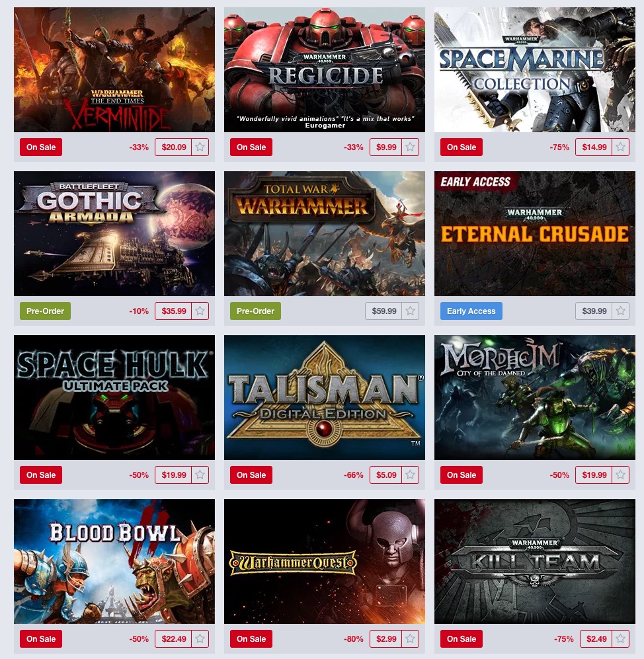Image resolution: width=644 pixels, height=659 pixels.
Task: Open the Warhammer Regicide game image
Action: [325, 70]
